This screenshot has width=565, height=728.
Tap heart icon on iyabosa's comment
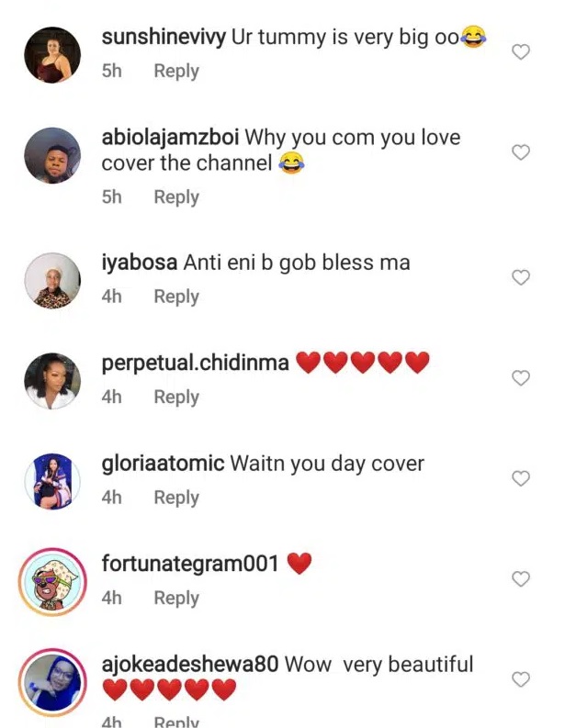coord(521,277)
